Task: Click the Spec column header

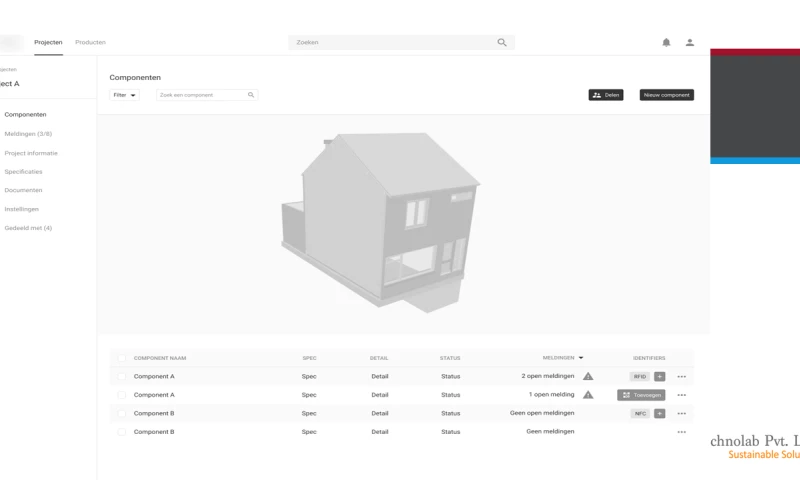Action: pos(309,358)
